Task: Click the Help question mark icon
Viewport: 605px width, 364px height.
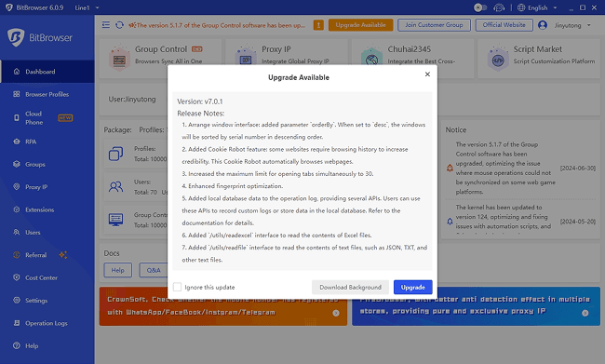Action: [17, 345]
